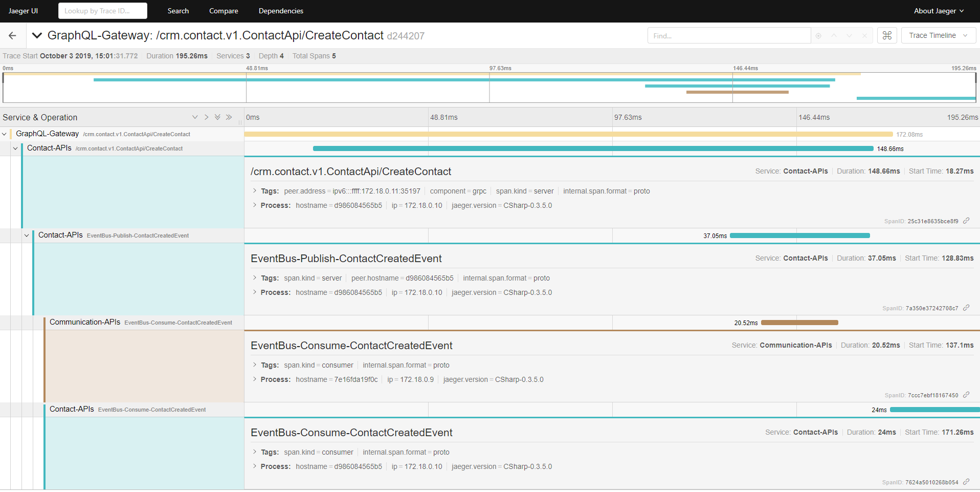Copy deep link for span 7ccc7ebf18167450
This screenshot has width=980, height=492.
[x=966, y=395]
